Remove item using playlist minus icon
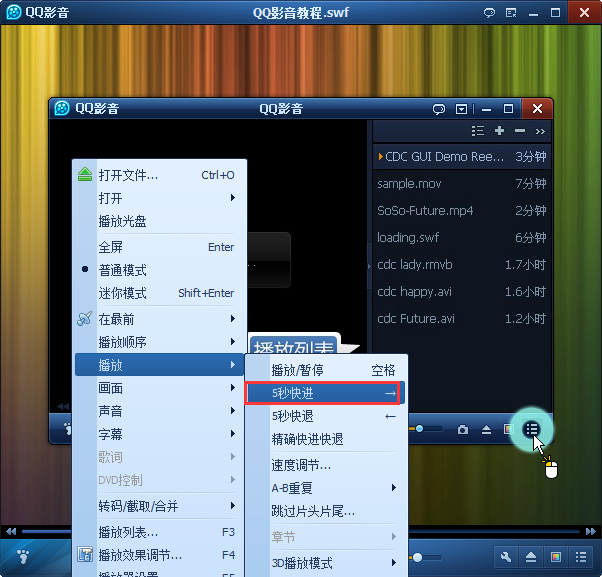The width and height of the screenshot is (602, 577). coord(520,131)
